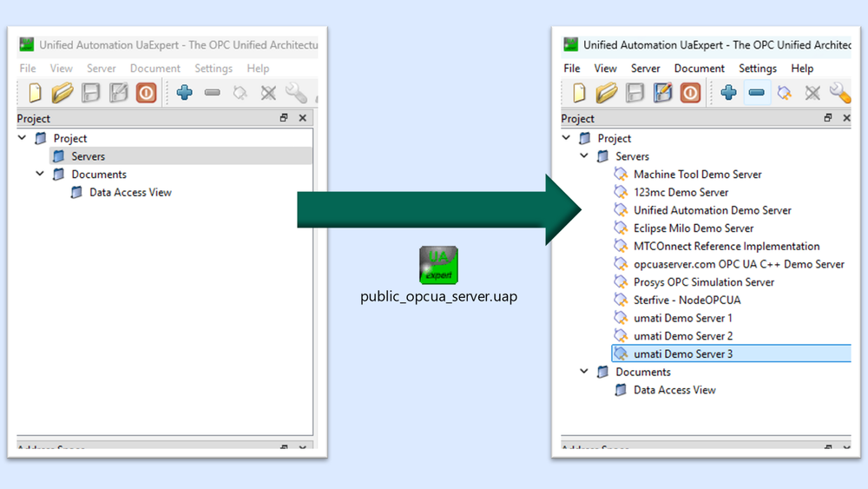Click wrench settings icon in right window
Screen dimensions: 868x489
point(840,92)
